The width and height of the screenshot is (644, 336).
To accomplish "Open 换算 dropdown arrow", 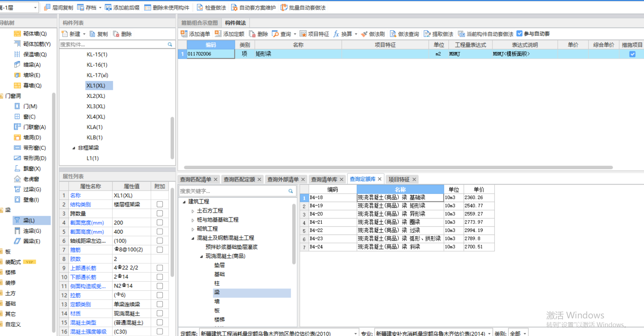I will pyautogui.click(x=356, y=34).
